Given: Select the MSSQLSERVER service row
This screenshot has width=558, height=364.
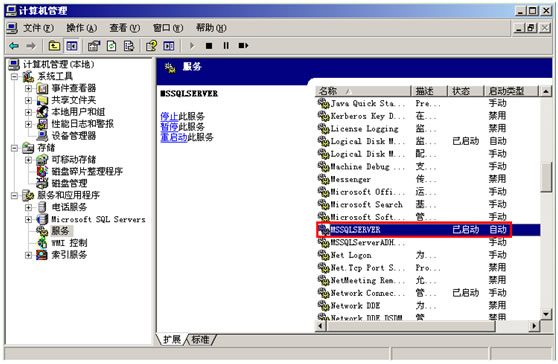Looking at the screenshot, I should pos(428,230).
